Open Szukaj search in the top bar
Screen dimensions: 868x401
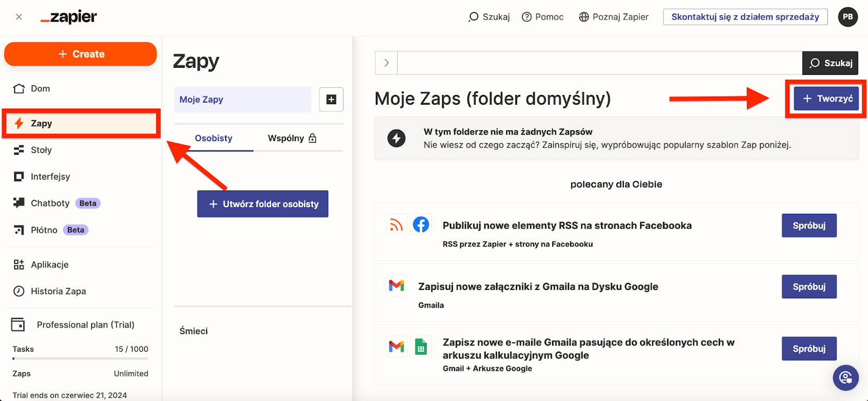tap(489, 17)
